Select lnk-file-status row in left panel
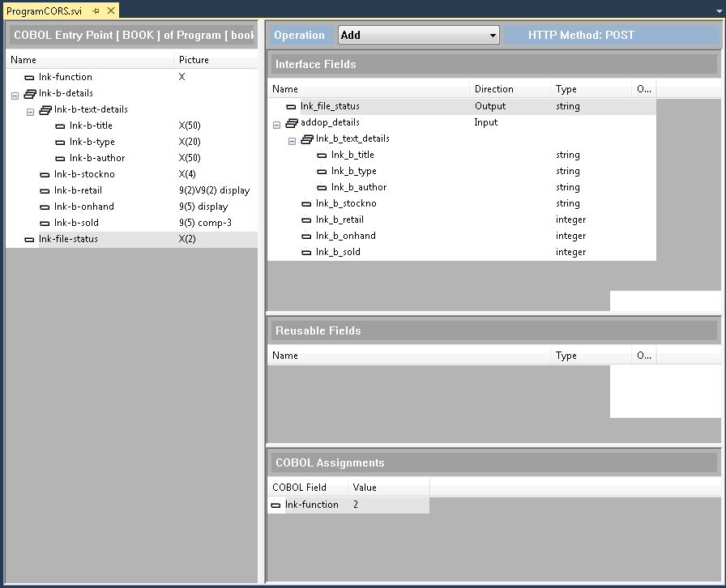The height and width of the screenshot is (588, 726). (68, 239)
